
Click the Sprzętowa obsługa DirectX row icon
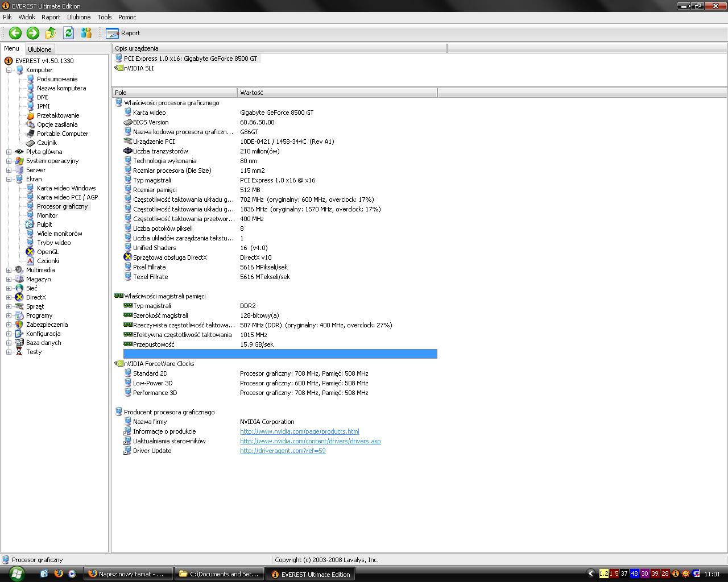click(128, 257)
